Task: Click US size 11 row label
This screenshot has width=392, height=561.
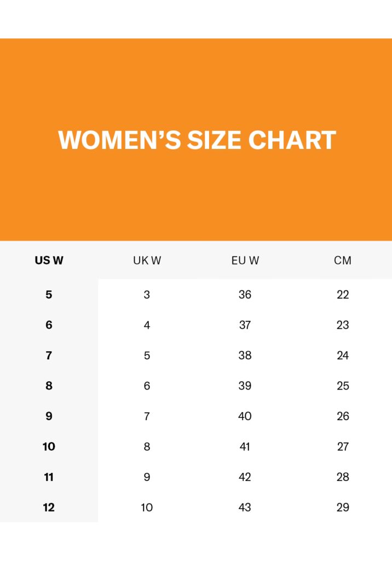Action: pyautogui.click(x=49, y=477)
